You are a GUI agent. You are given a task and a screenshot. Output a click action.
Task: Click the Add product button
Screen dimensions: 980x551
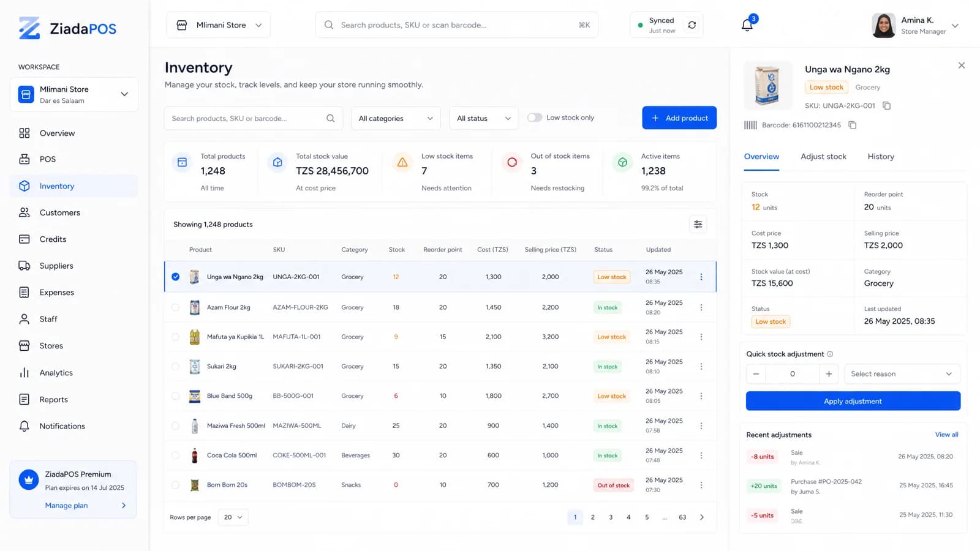coord(679,118)
